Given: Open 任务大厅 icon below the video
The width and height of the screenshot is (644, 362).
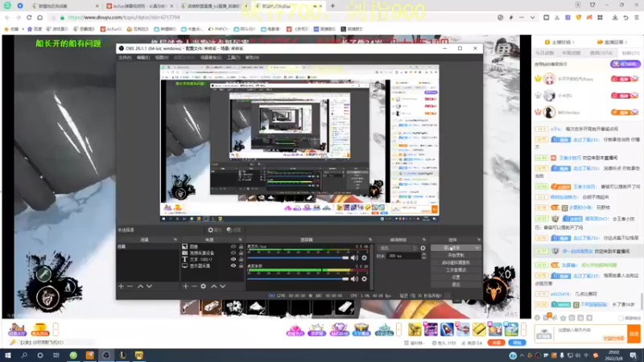Looking at the screenshot, I should click(17, 329).
